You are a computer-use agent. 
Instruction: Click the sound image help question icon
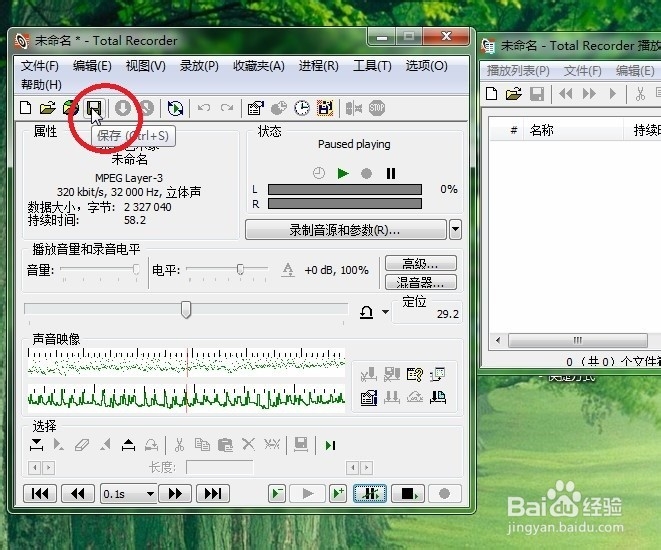(414, 374)
